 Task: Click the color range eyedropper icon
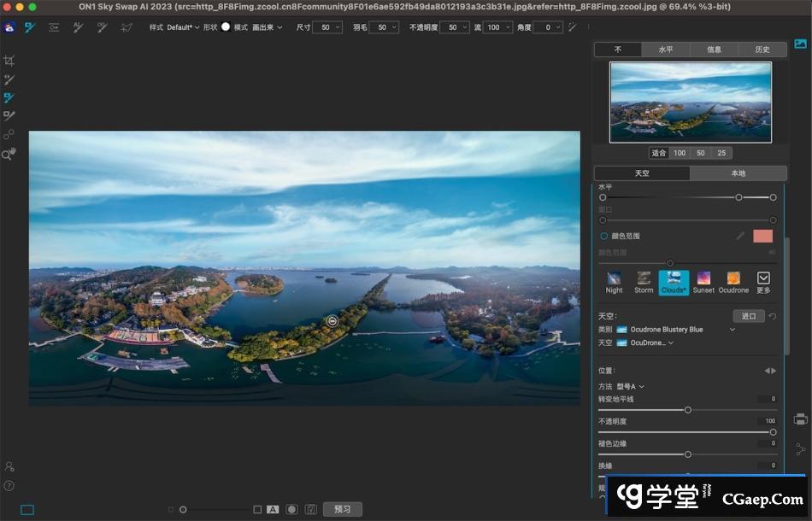(x=740, y=236)
